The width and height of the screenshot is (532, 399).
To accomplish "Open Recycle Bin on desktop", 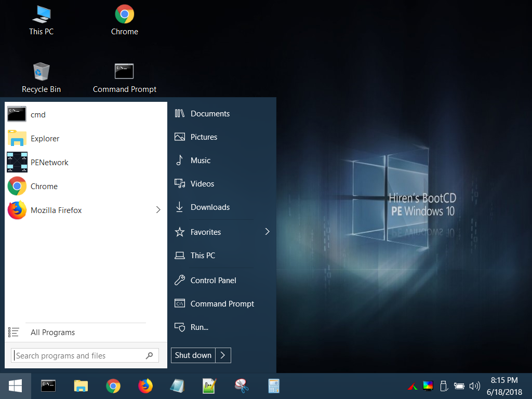I will pyautogui.click(x=42, y=78).
